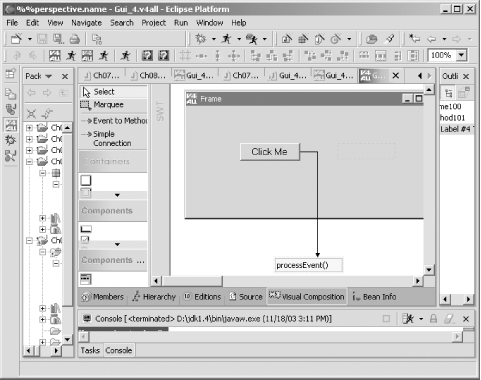Expand more Containers palette entries arrow
The width and height of the screenshot is (481, 380).
[x=117, y=195]
